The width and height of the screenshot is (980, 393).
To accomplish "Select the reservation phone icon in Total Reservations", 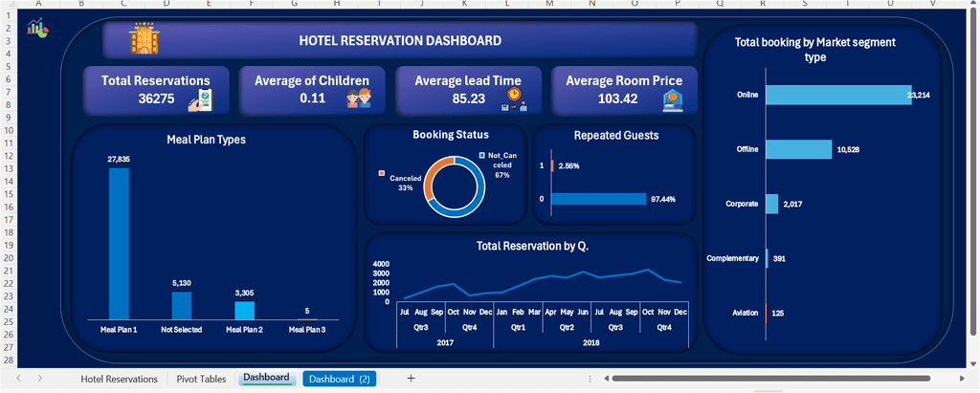I will (x=201, y=100).
